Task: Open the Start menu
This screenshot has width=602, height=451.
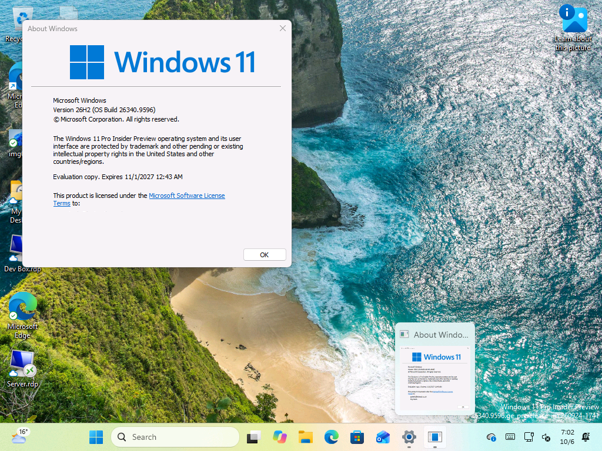Action: [96, 437]
